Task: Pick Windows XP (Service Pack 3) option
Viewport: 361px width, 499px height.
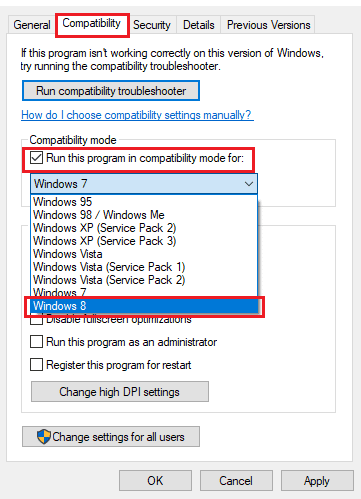Action: [144, 241]
